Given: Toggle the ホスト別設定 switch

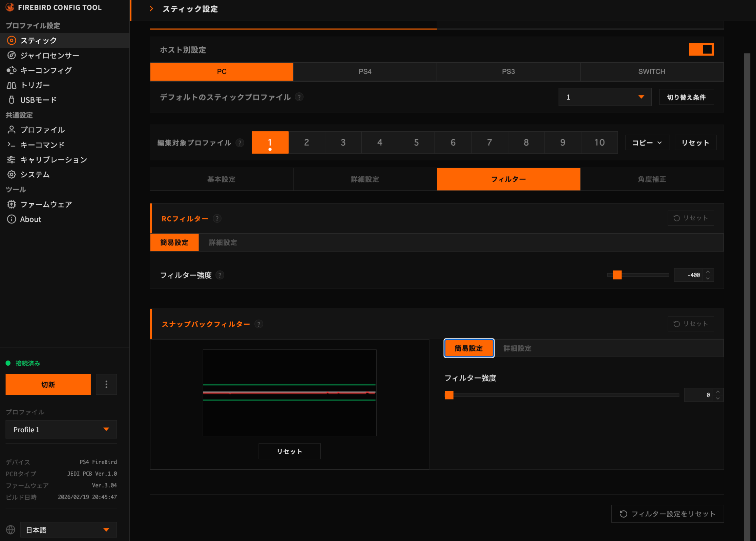Looking at the screenshot, I should 701,50.
